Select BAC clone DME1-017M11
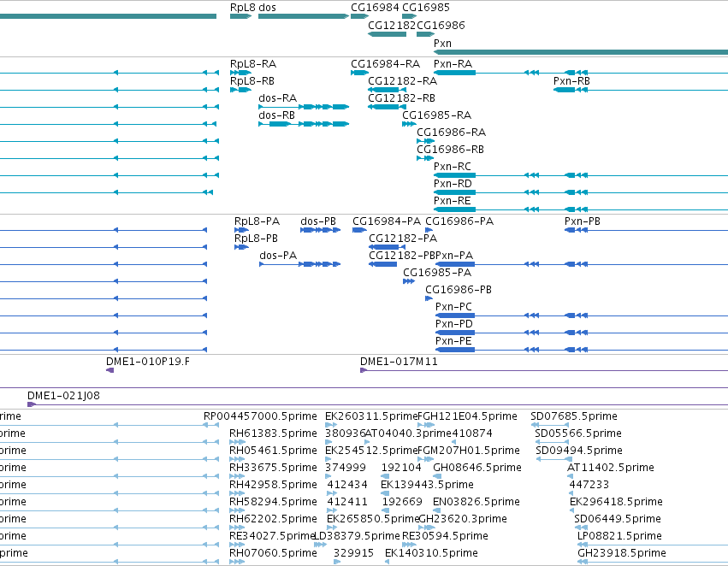 544,370
